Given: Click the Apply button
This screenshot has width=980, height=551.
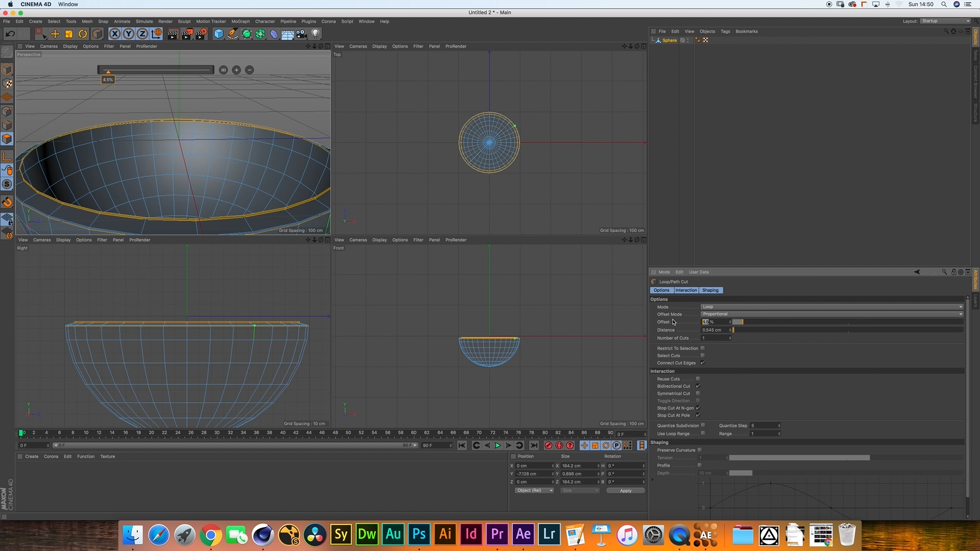Looking at the screenshot, I should (x=625, y=490).
